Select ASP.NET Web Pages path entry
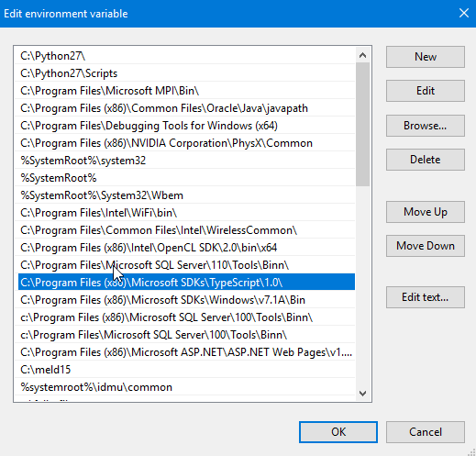The height and width of the screenshot is (456, 476). click(x=186, y=352)
